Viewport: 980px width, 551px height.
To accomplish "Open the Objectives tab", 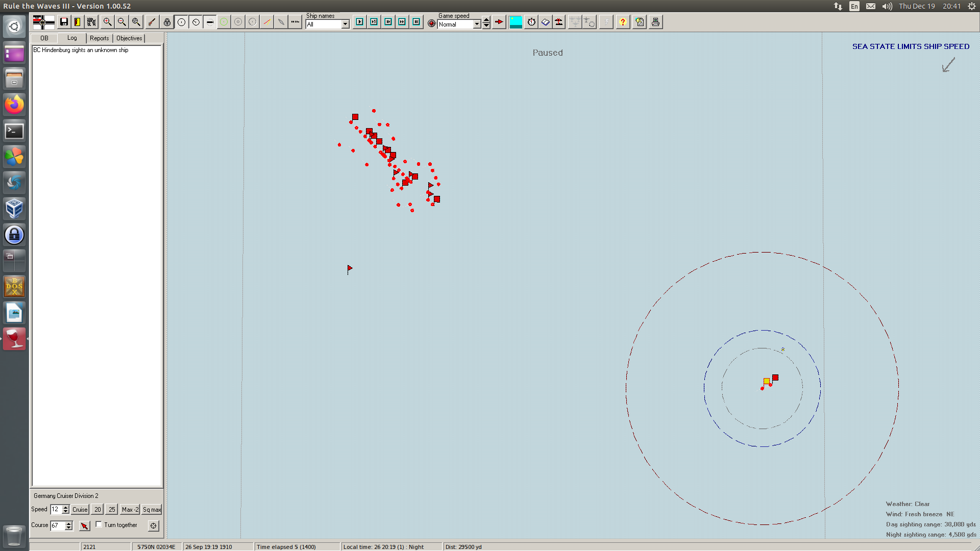I will [129, 38].
